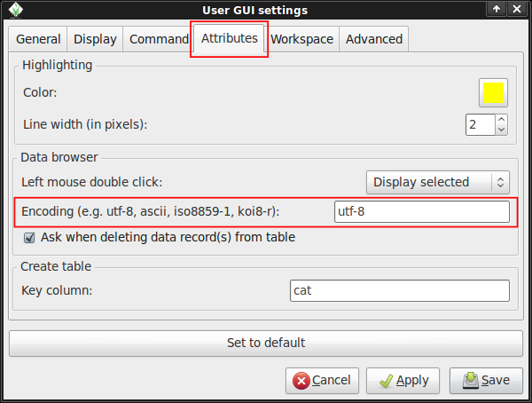Select the Workspace tab
532x403 pixels.
click(301, 39)
